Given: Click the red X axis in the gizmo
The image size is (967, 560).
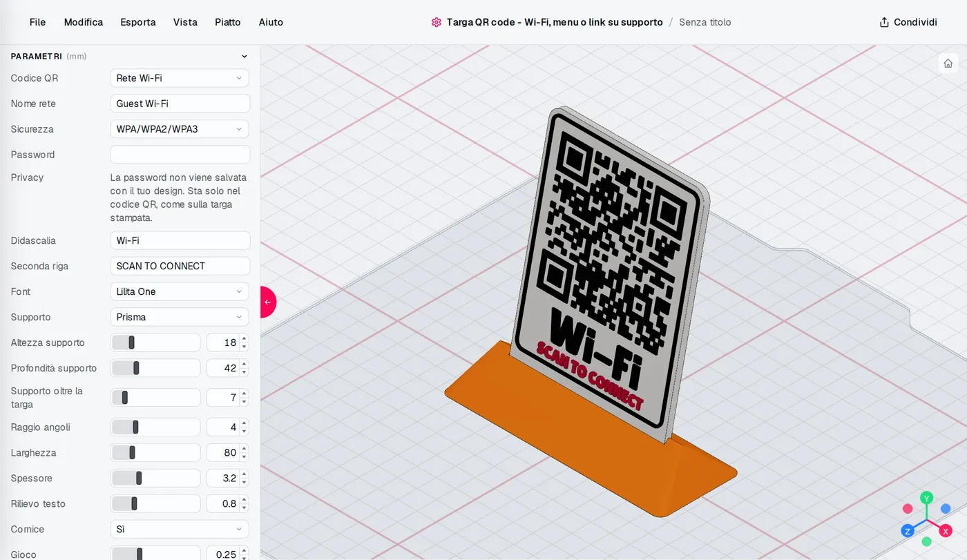Looking at the screenshot, I should pyautogui.click(x=946, y=530).
